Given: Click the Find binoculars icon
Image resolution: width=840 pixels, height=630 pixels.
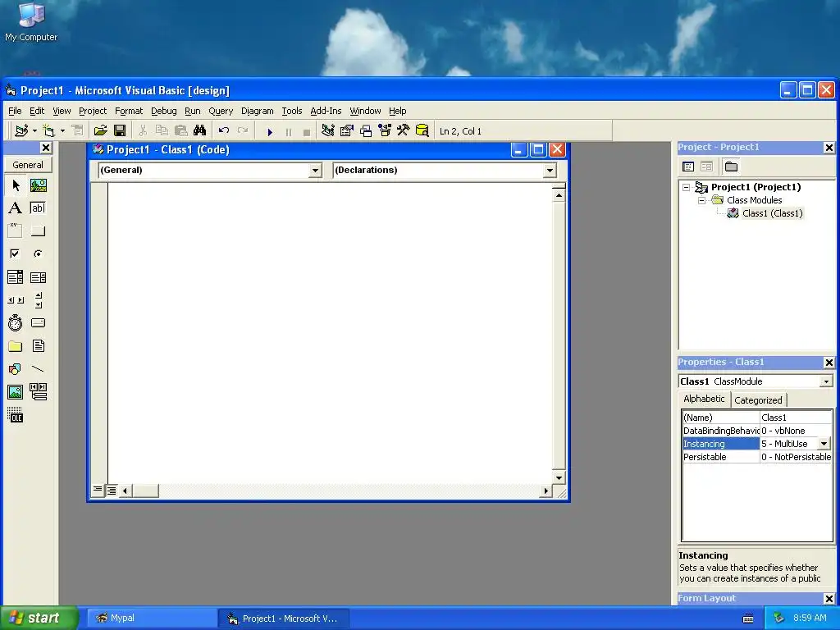Looking at the screenshot, I should coord(200,130).
